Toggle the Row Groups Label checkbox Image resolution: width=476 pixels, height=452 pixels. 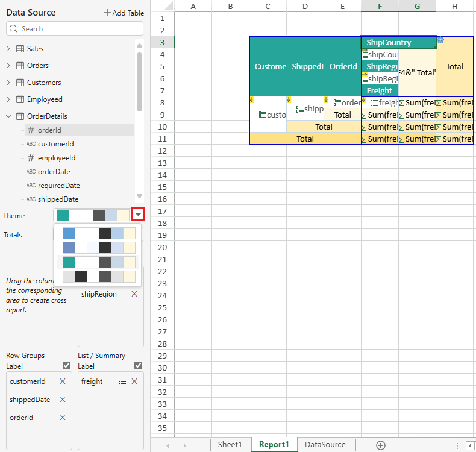[66, 366]
